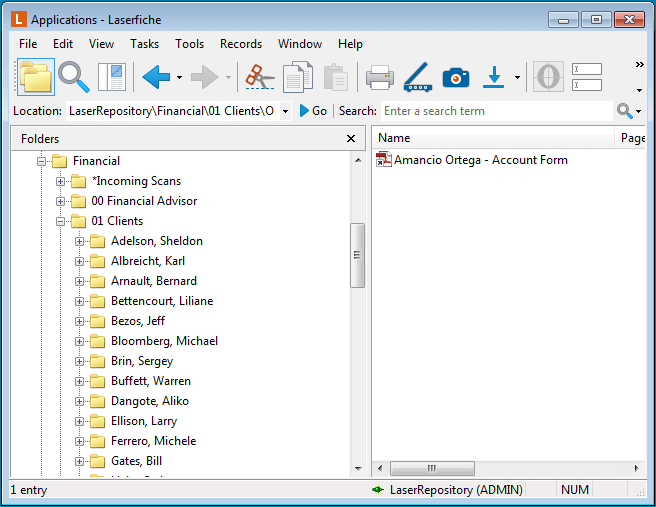Image resolution: width=656 pixels, height=507 pixels.
Task: Cut with the scissors icon
Action: [x=260, y=77]
